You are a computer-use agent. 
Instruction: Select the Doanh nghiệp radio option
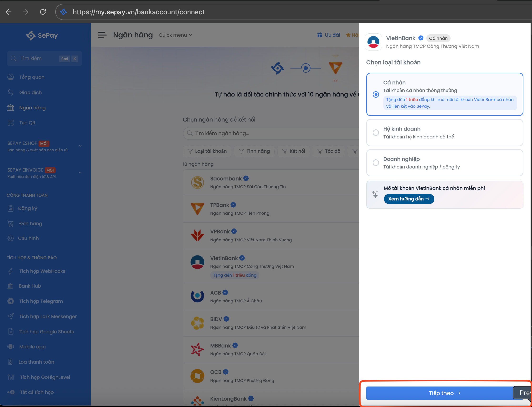click(x=376, y=163)
